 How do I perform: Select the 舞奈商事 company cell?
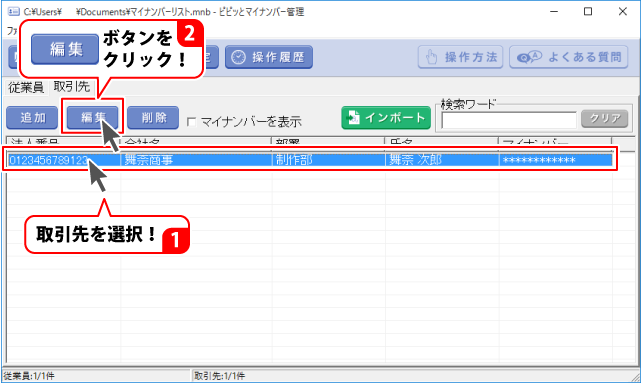pos(196,160)
